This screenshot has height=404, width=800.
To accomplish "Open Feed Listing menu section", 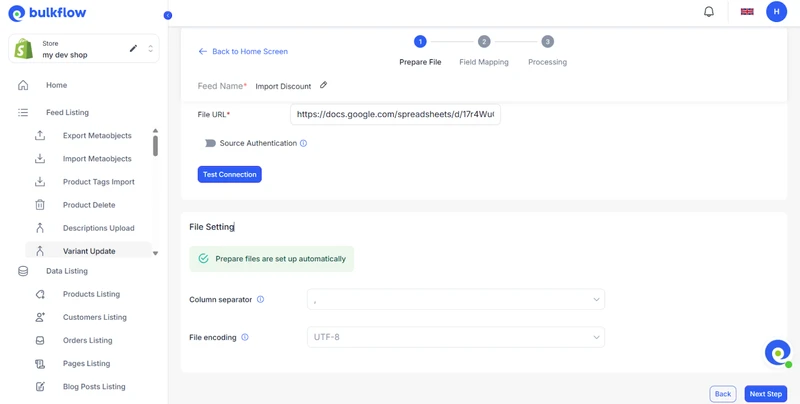I will point(67,112).
